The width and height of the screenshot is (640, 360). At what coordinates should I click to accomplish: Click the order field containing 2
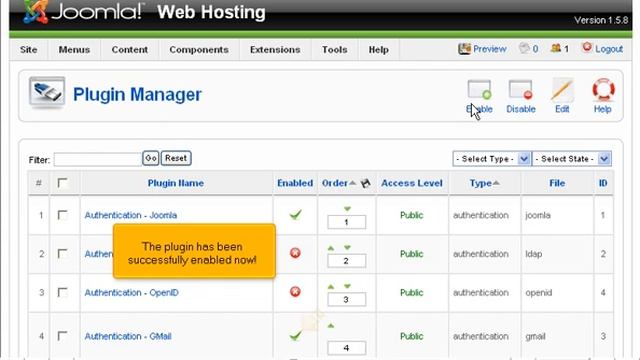(346, 261)
